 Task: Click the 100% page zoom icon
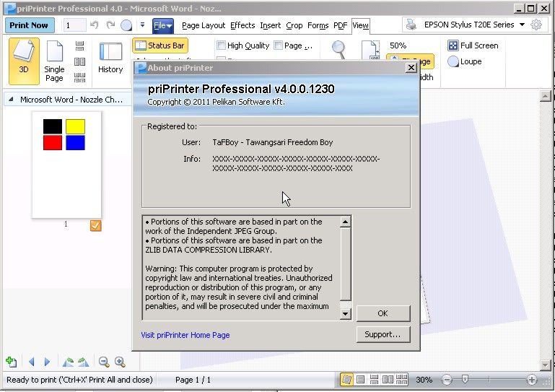(x=370, y=51)
